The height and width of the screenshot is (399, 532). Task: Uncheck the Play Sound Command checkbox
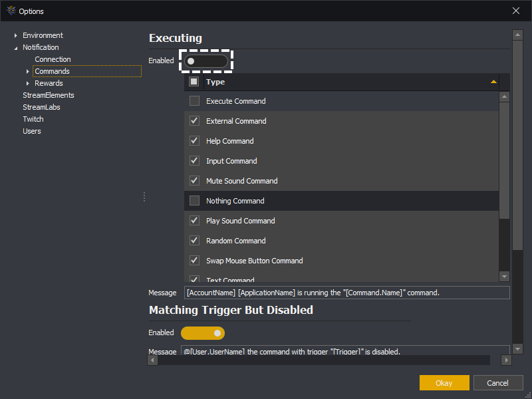194,221
